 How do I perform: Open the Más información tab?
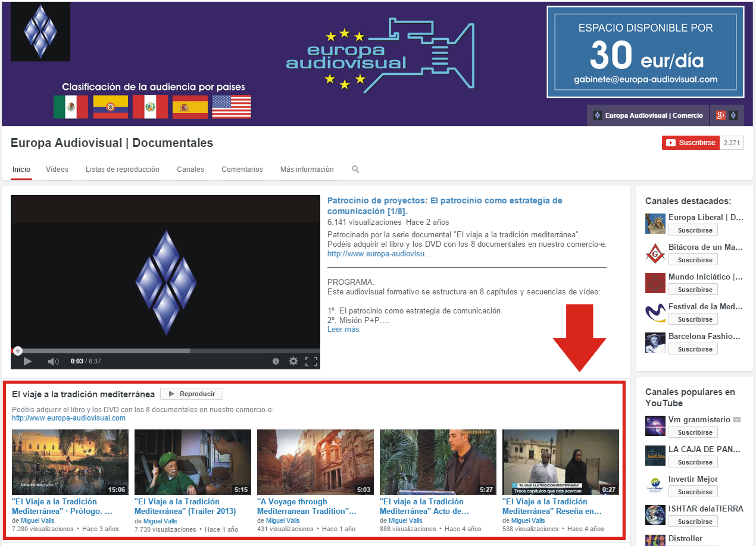pos(307,170)
